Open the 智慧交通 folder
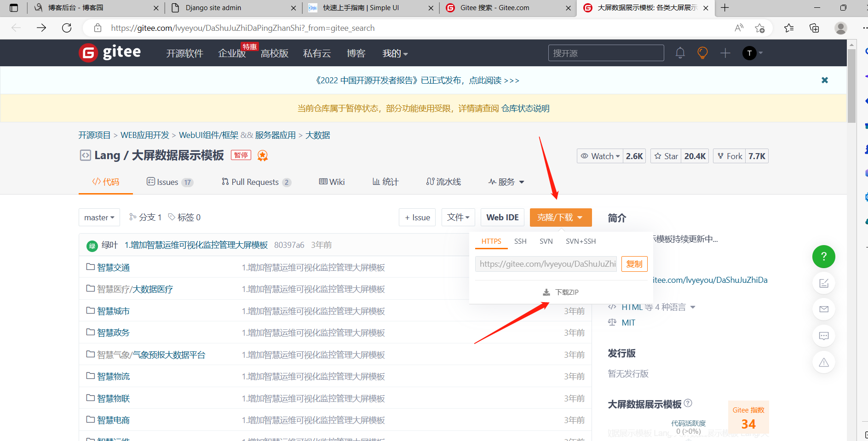This screenshot has width=868, height=441. click(x=113, y=267)
